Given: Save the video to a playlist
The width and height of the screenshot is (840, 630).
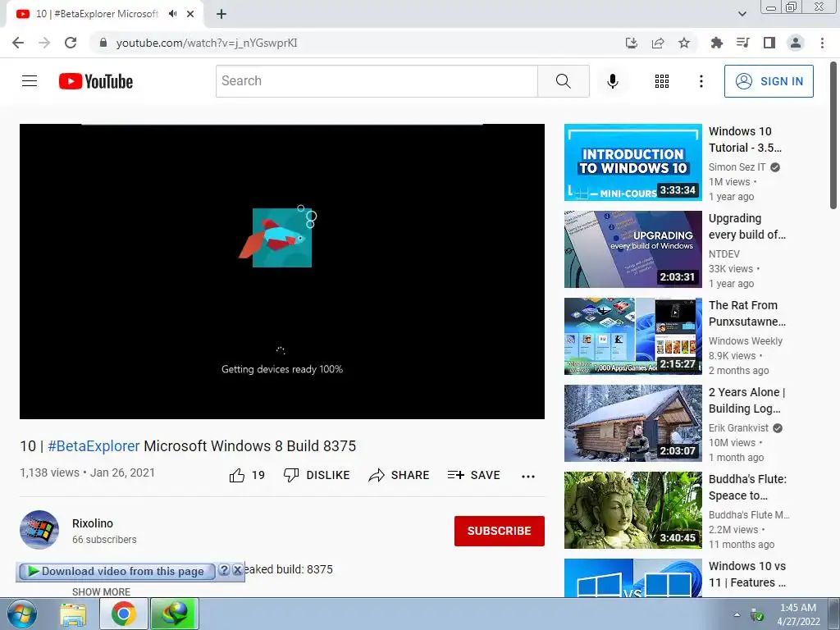Looking at the screenshot, I should pos(474,475).
